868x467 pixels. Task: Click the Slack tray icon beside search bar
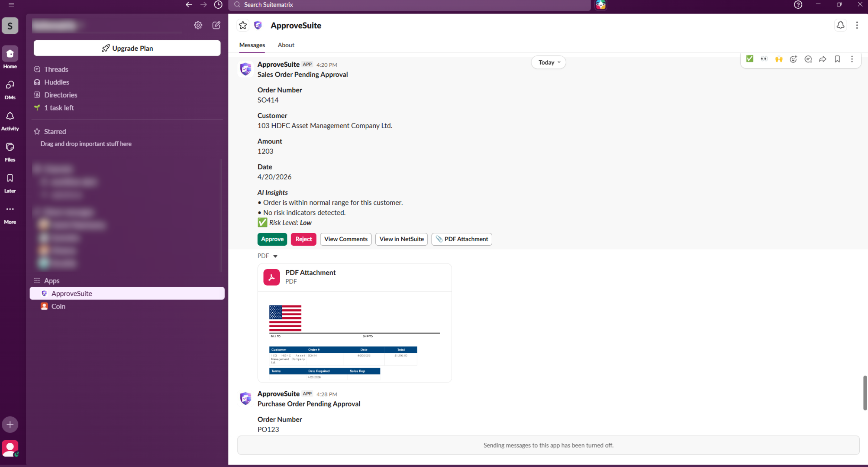click(601, 5)
